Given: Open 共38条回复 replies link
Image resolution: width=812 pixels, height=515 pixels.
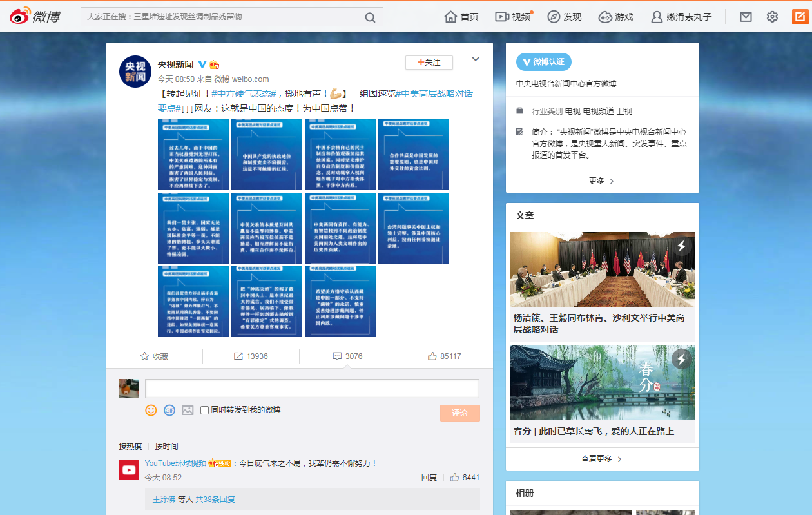Looking at the screenshot, I should 215,499.
